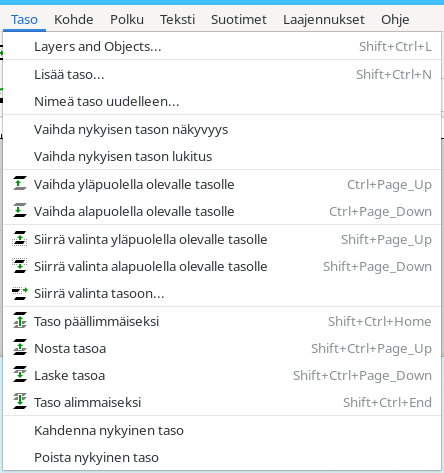The width and height of the screenshot is (444, 473).
Task: Pick Siirrä valinta yläpuolella olevalle tasolle
Action: click(x=222, y=239)
